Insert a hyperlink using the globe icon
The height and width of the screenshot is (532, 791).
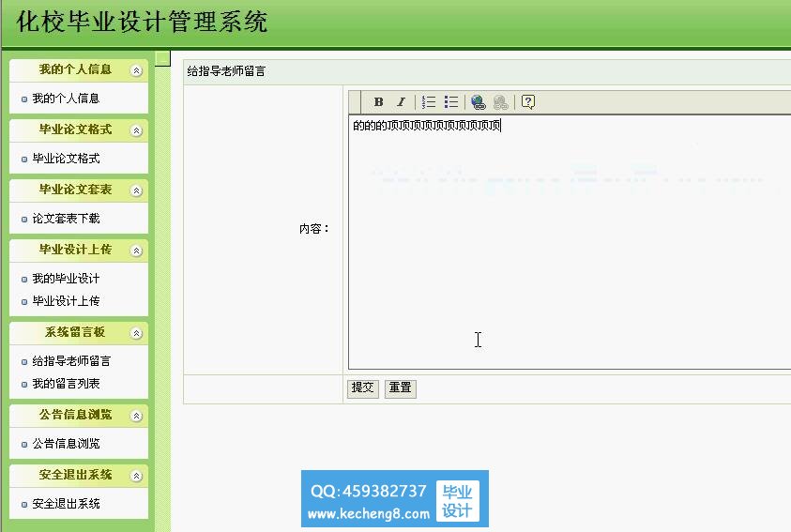[x=479, y=102]
